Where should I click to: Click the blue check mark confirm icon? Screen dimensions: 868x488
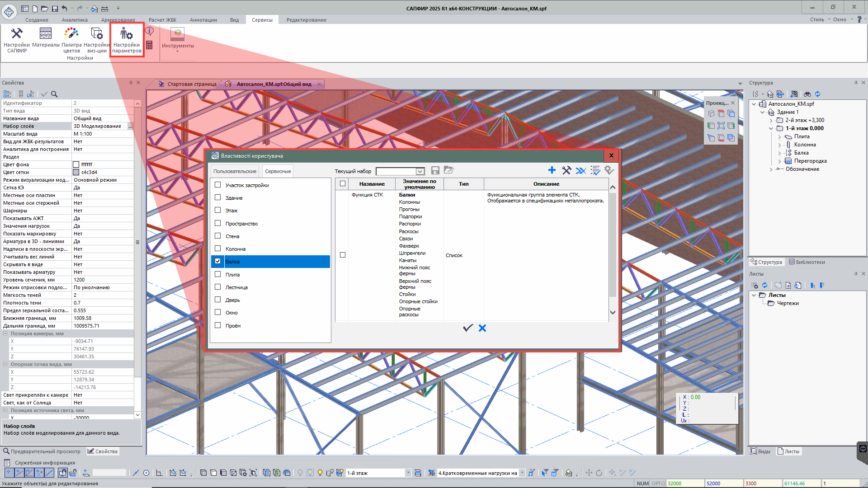click(x=468, y=328)
